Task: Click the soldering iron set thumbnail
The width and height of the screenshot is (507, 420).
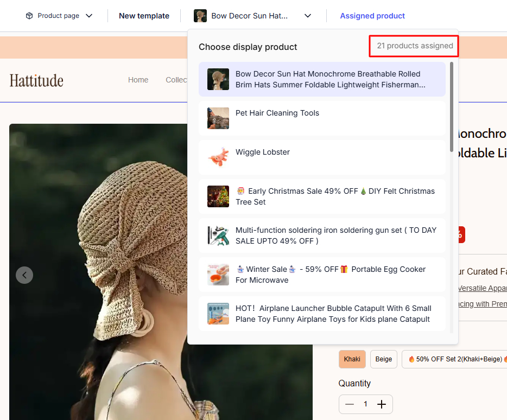Action: tap(218, 236)
